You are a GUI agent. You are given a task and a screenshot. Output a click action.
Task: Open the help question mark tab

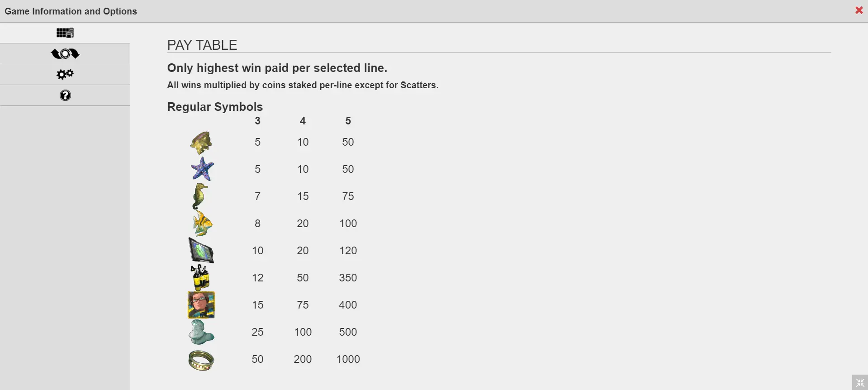65,95
